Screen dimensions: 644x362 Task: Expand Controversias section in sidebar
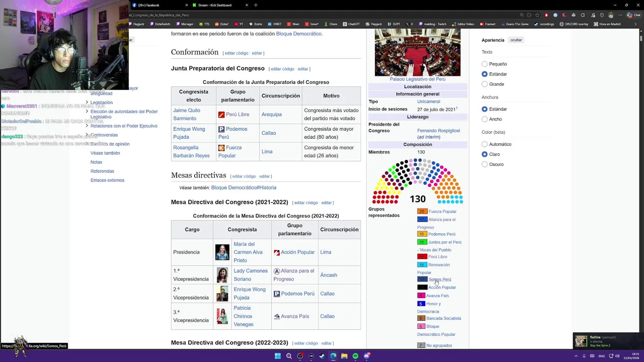(x=87, y=135)
